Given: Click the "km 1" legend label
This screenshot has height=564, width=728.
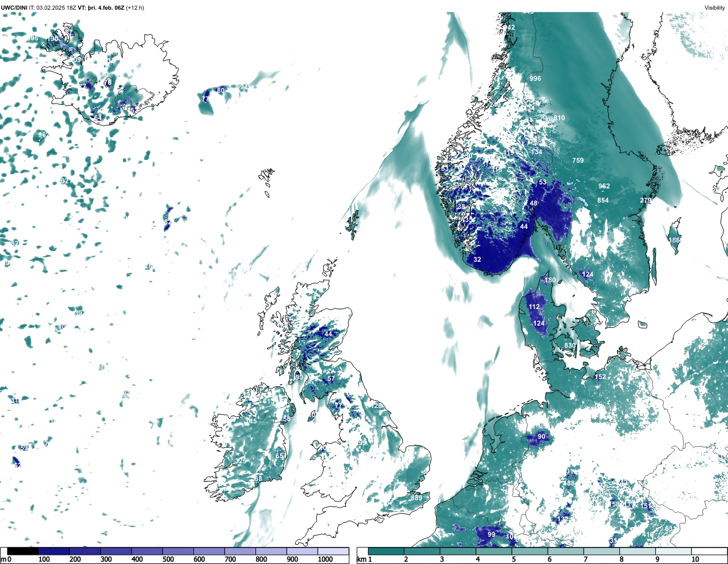Looking at the screenshot, I should [364, 559].
